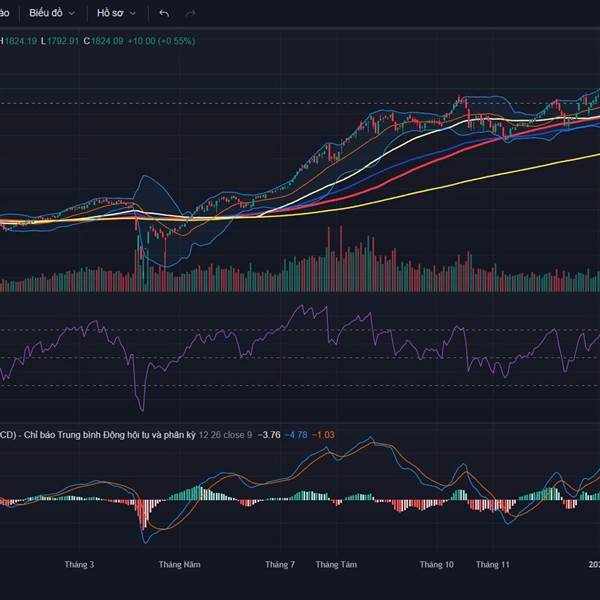The width and height of the screenshot is (600, 600).
Task: Click the Tháng Tám time axis label
Action: (x=336, y=564)
